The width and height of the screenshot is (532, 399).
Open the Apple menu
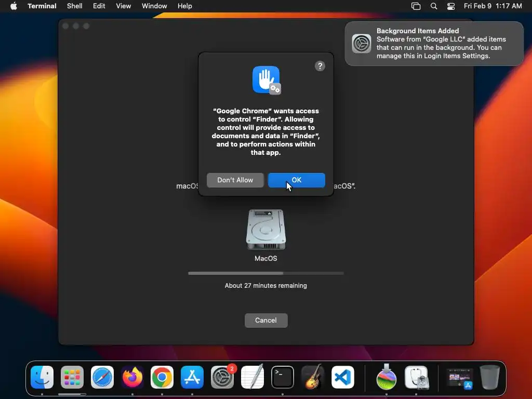point(14,6)
